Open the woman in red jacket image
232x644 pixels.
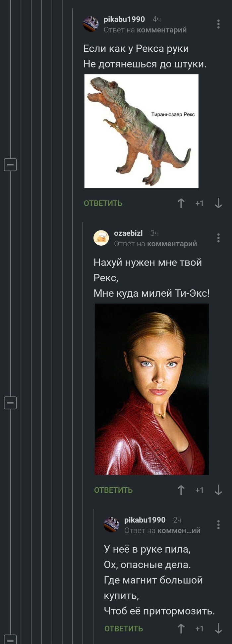(152, 389)
